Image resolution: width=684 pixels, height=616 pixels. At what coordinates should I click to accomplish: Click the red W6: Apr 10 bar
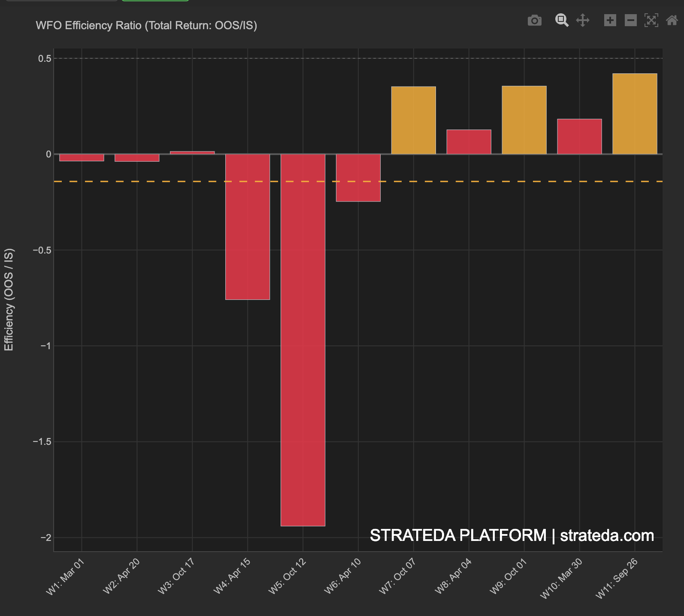click(358, 178)
